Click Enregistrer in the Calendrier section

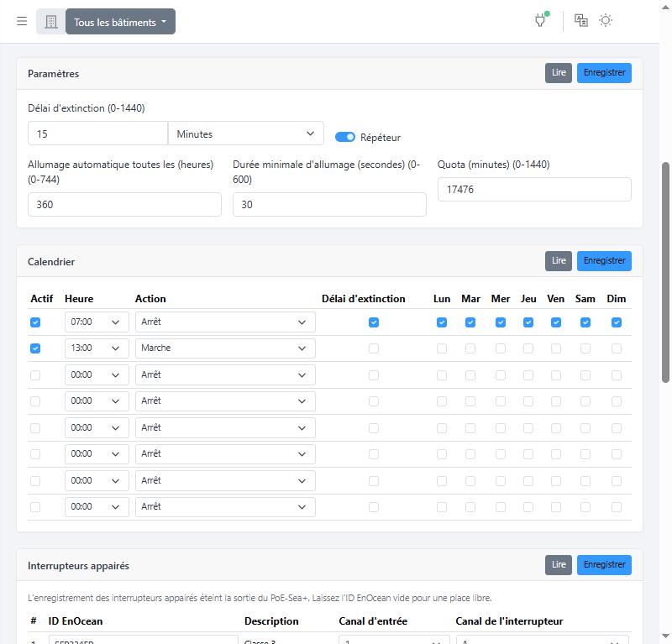604,261
